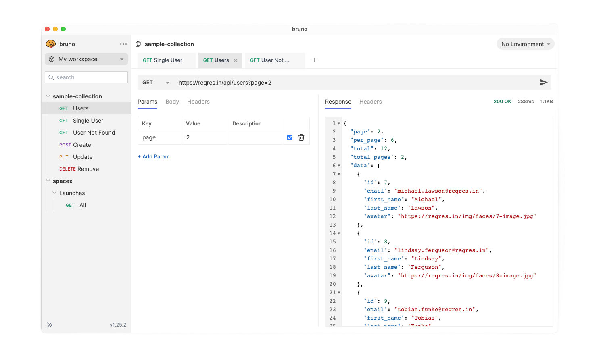Click the workspace cube icon

click(x=52, y=59)
